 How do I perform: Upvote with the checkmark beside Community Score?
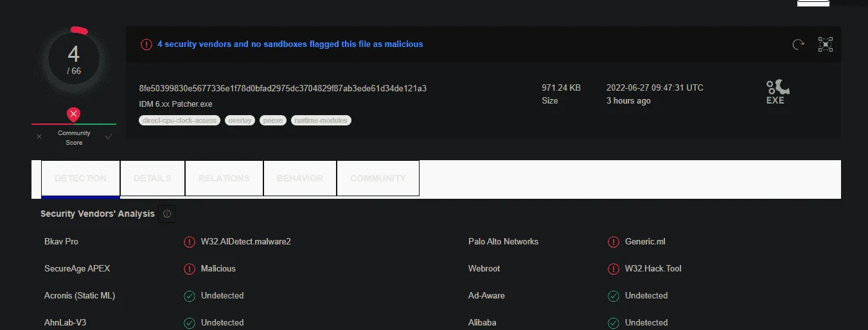[x=109, y=136]
